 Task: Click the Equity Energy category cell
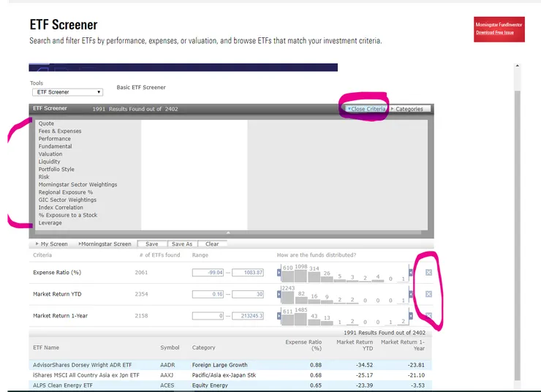tap(210, 385)
